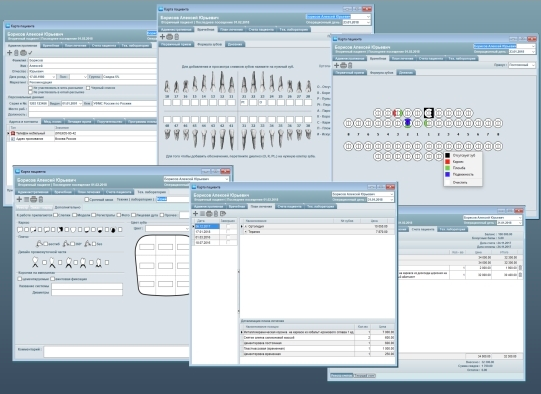Click the Название системы input field
Screen dimensions: 541x394
pyautogui.click(x=87, y=286)
